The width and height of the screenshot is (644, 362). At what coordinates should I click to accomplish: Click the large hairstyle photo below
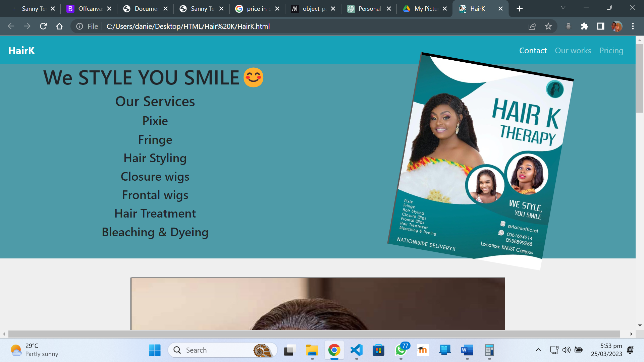(318, 304)
